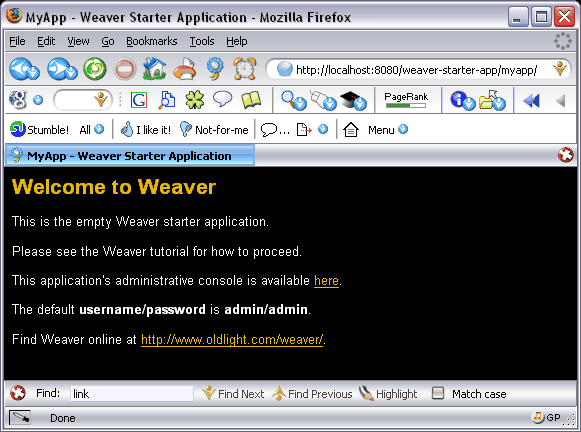Viewport: 581px width, 432px height.
Task: Follow the 'here' admin console link
Action: (x=326, y=281)
